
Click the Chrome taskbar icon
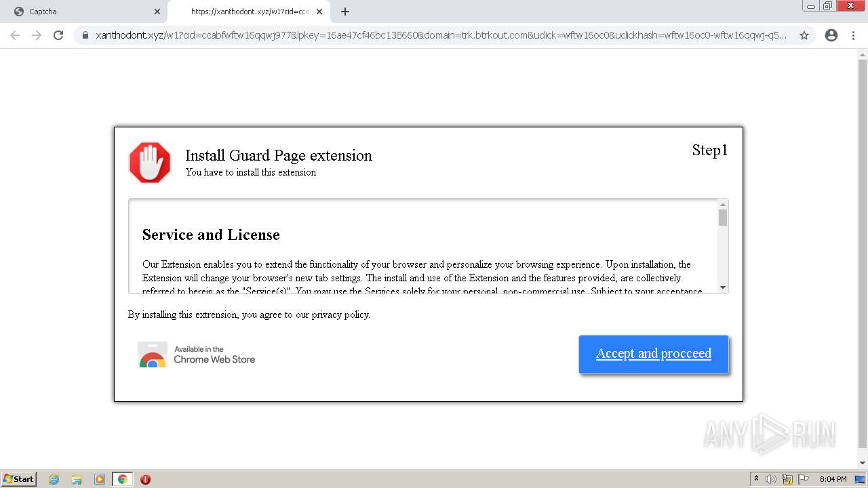pyautogui.click(x=122, y=479)
